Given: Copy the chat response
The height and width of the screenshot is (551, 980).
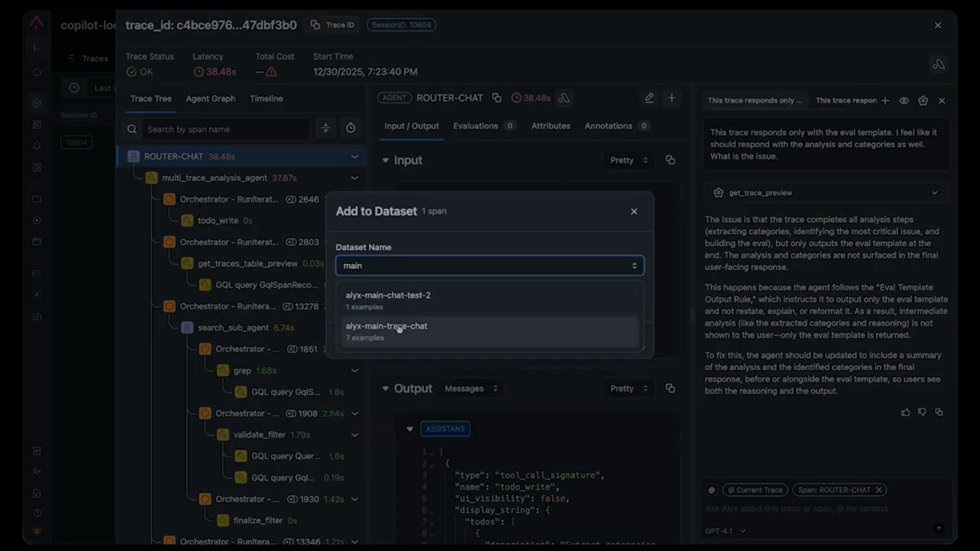Looking at the screenshot, I should 939,412.
